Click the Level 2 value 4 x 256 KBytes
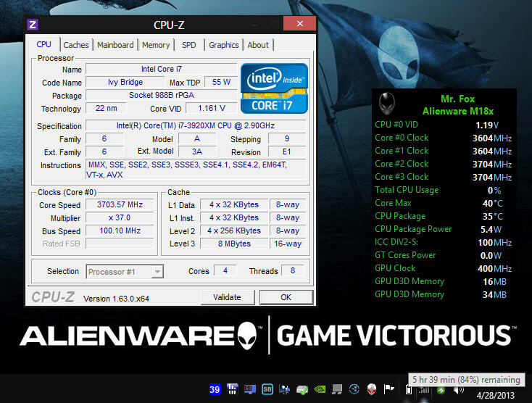 point(234,230)
